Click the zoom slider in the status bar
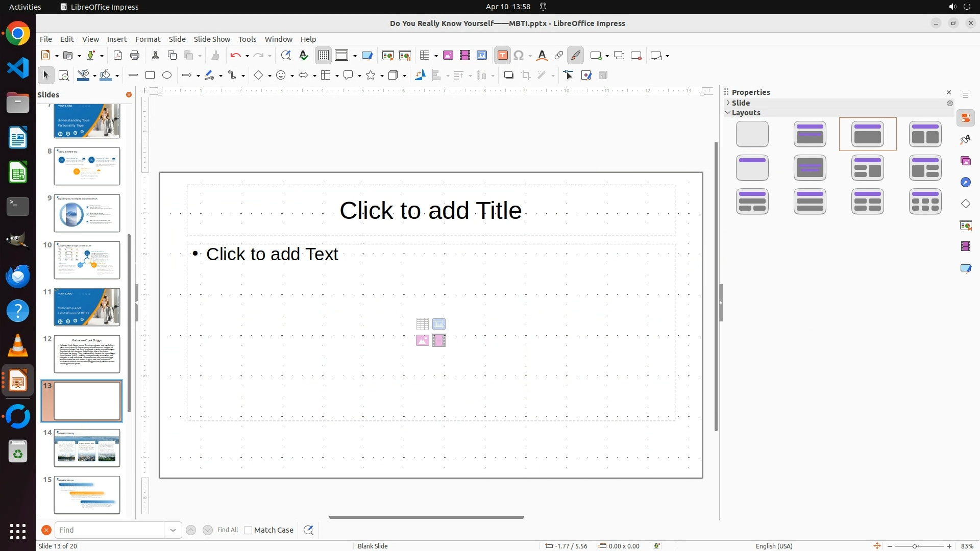Viewport: 980px width, 551px height. click(915, 546)
